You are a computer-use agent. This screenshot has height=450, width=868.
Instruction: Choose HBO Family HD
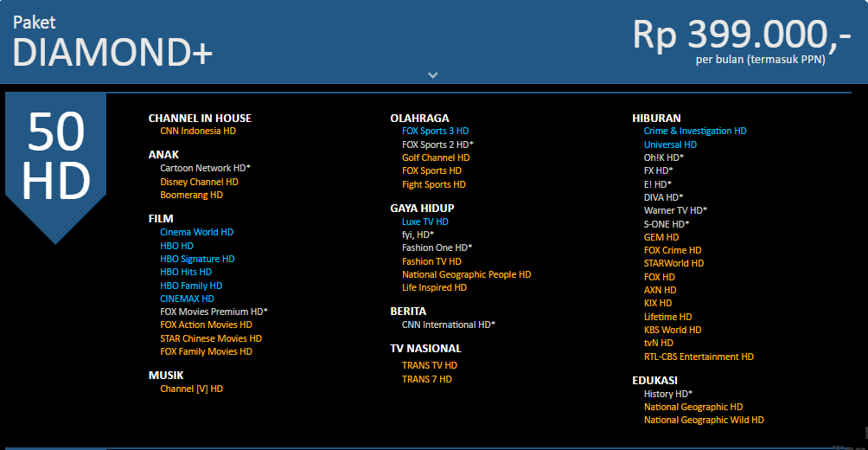pyautogui.click(x=191, y=286)
